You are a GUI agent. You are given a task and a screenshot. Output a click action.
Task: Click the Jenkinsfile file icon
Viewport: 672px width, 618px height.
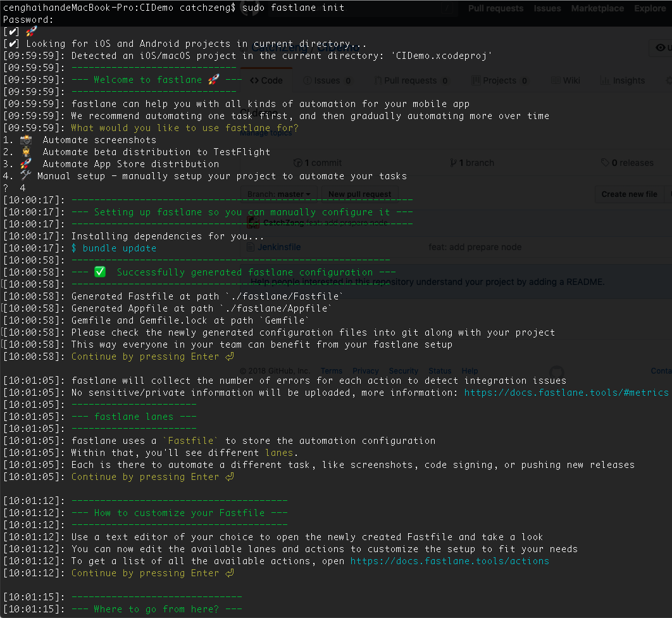(x=251, y=247)
